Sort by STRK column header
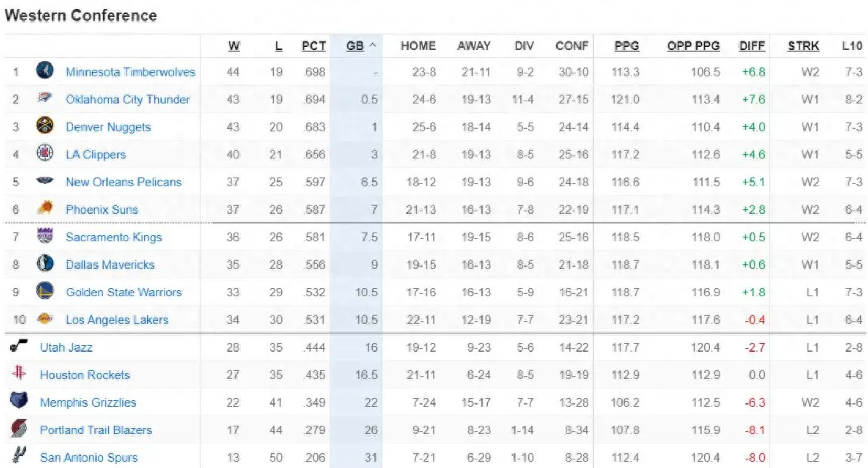The width and height of the screenshot is (868, 468). pos(803,46)
